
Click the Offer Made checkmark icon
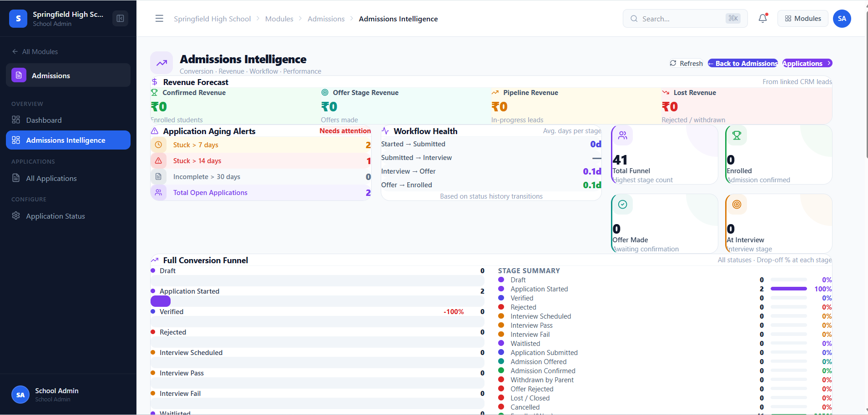[623, 204]
